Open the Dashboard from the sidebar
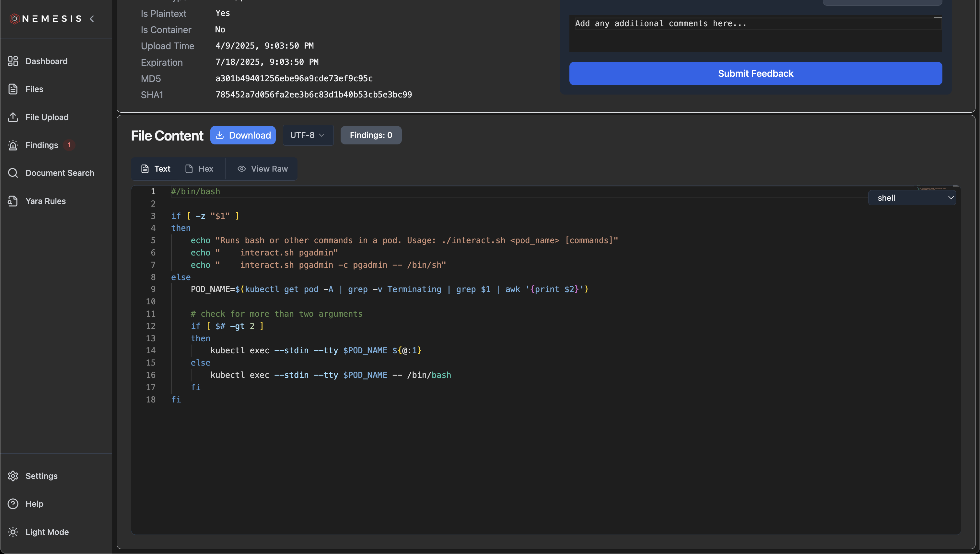 pos(46,61)
